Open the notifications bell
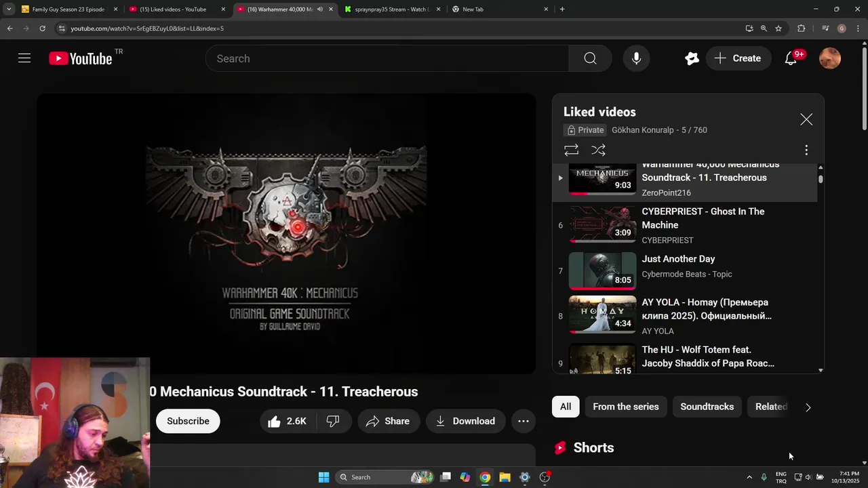 click(x=791, y=58)
